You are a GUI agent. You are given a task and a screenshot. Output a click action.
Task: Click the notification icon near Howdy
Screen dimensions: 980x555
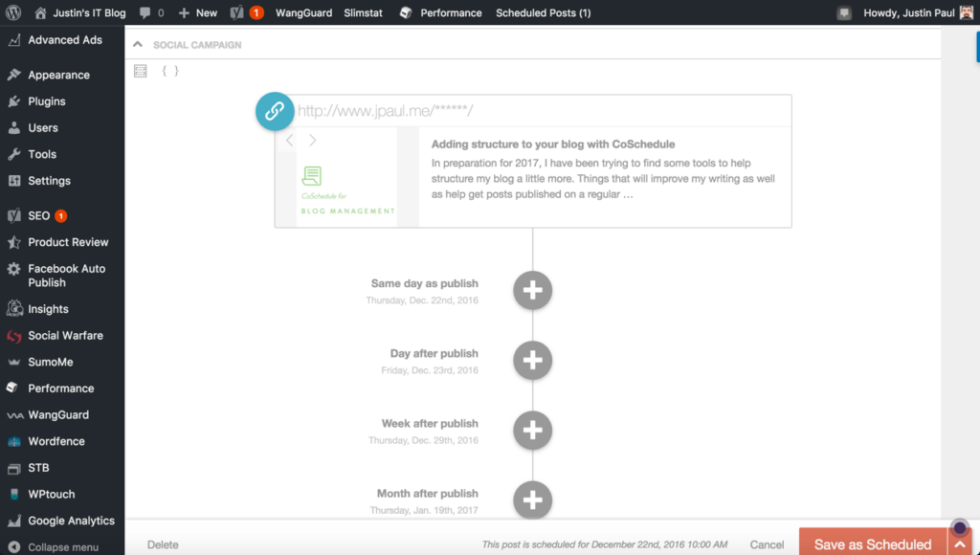[x=844, y=13]
